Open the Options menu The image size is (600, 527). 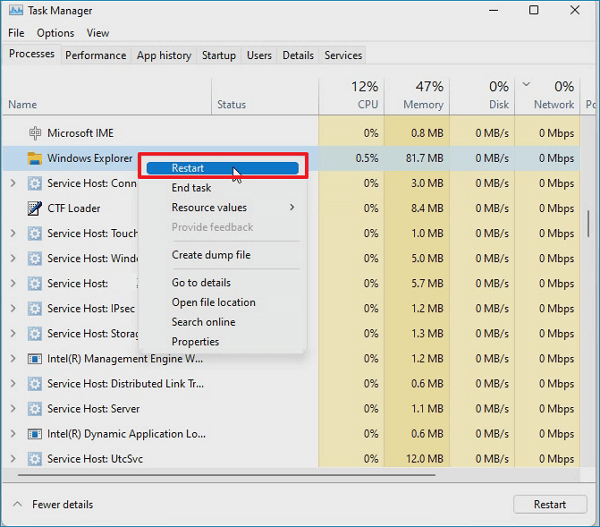[55, 33]
